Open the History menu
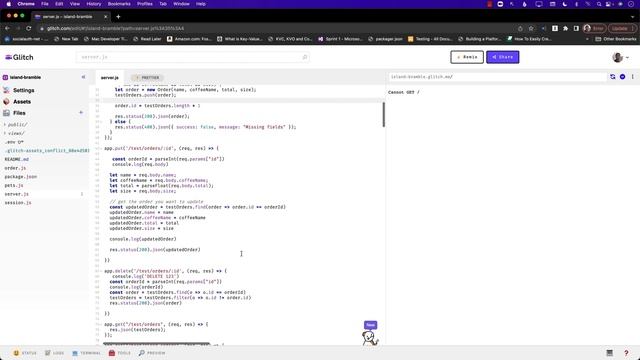640x360 pixels. (94, 4)
